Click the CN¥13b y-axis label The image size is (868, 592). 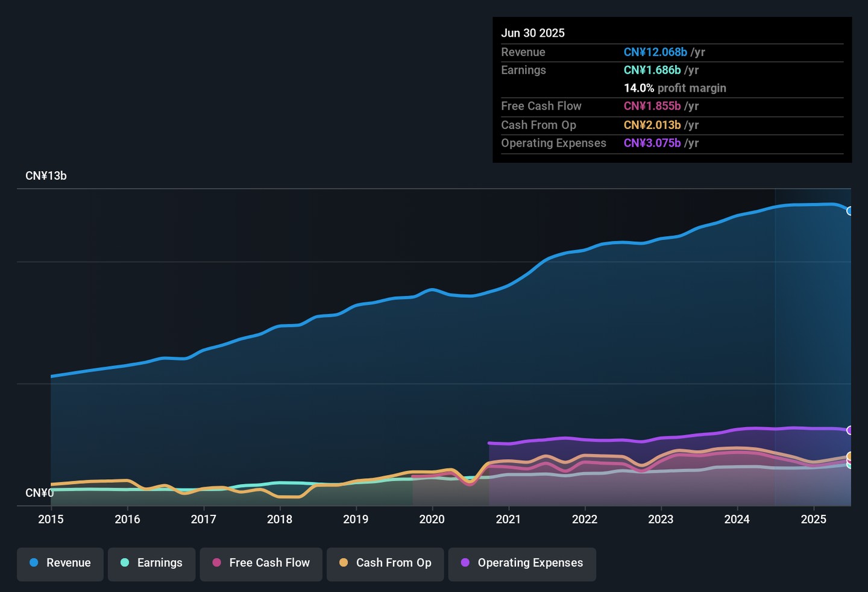46,176
